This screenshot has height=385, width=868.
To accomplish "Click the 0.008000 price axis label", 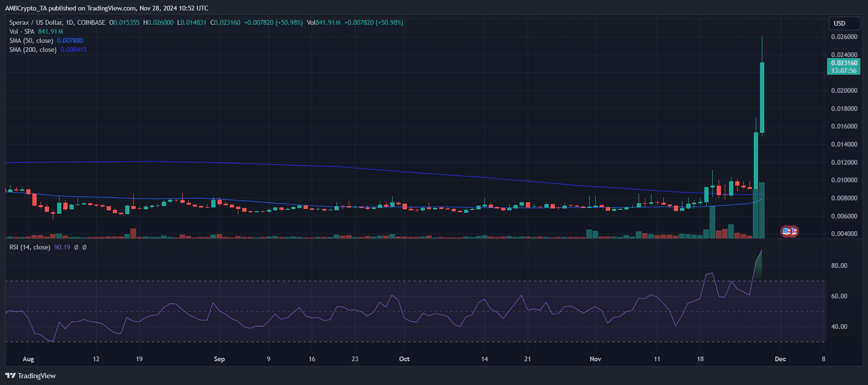I will coord(844,198).
